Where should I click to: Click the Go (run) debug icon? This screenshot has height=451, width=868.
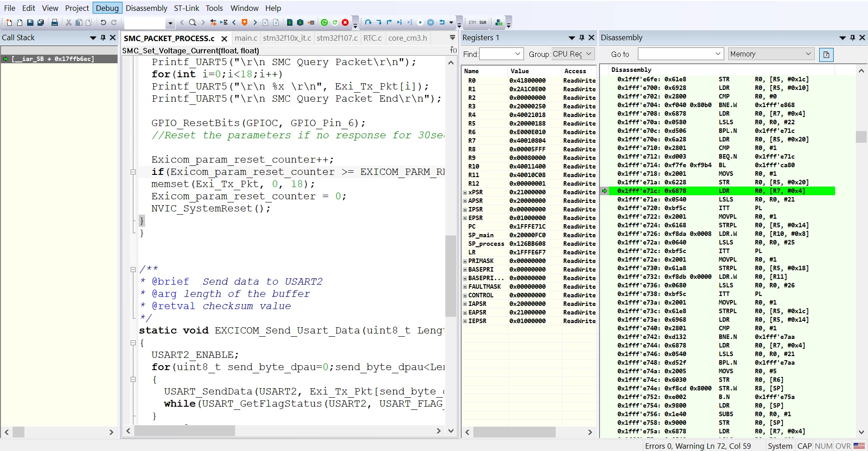point(420,23)
